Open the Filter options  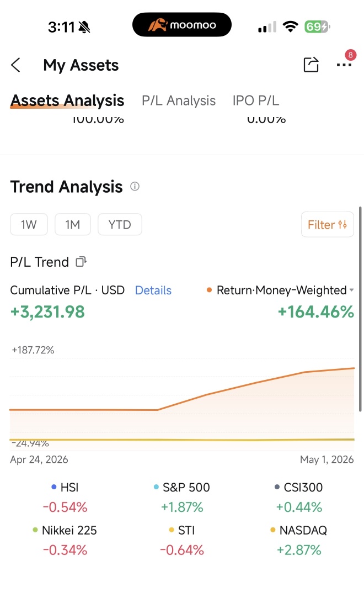point(328,225)
